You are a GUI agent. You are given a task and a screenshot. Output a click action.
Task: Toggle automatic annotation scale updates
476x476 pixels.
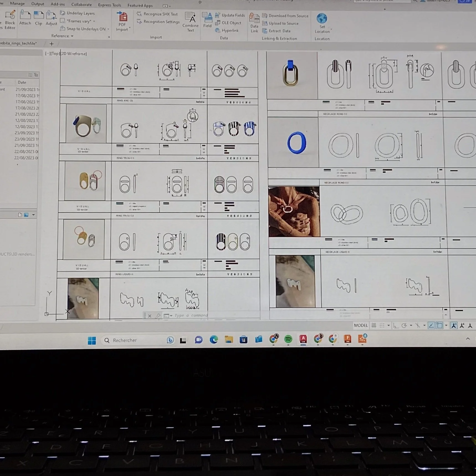[x=462, y=326]
